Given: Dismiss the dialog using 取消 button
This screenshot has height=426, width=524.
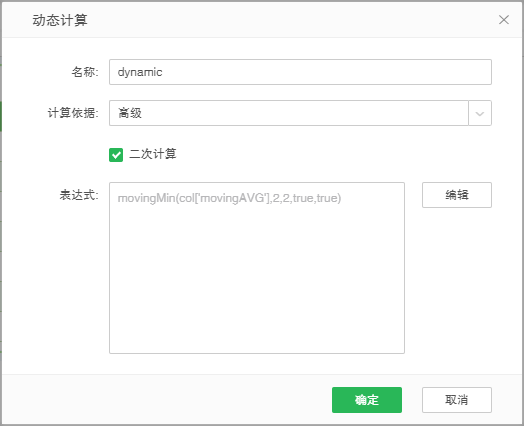Looking at the screenshot, I should [x=457, y=400].
